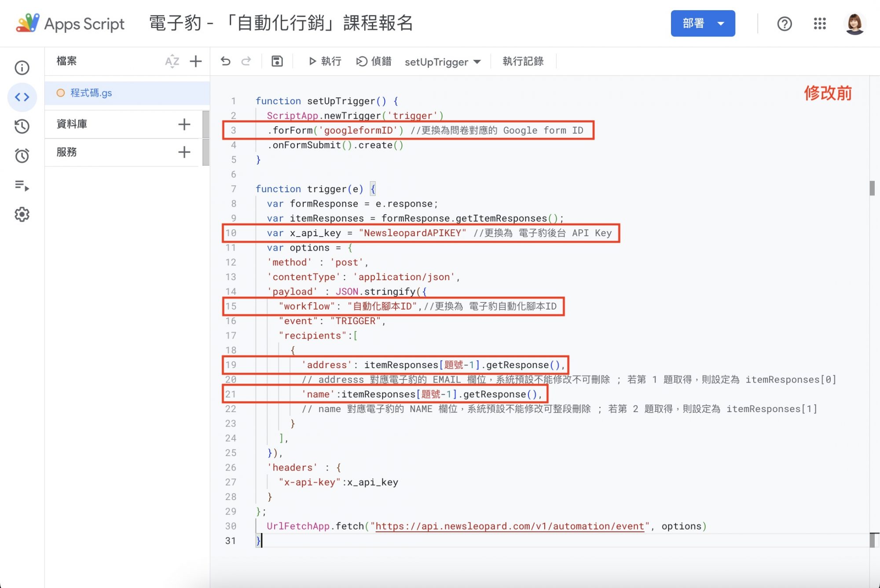Undo the last edit
The height and width of the screenshot is (588, 880).
click(x=226, y=61)
